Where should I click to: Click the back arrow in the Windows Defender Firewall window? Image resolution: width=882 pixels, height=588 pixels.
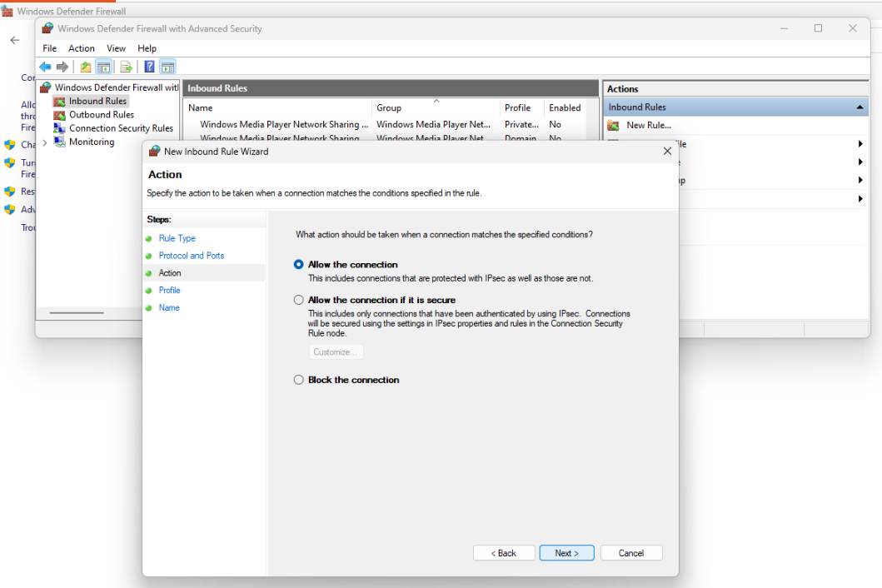pyautogui.click(x=15, y=40)
